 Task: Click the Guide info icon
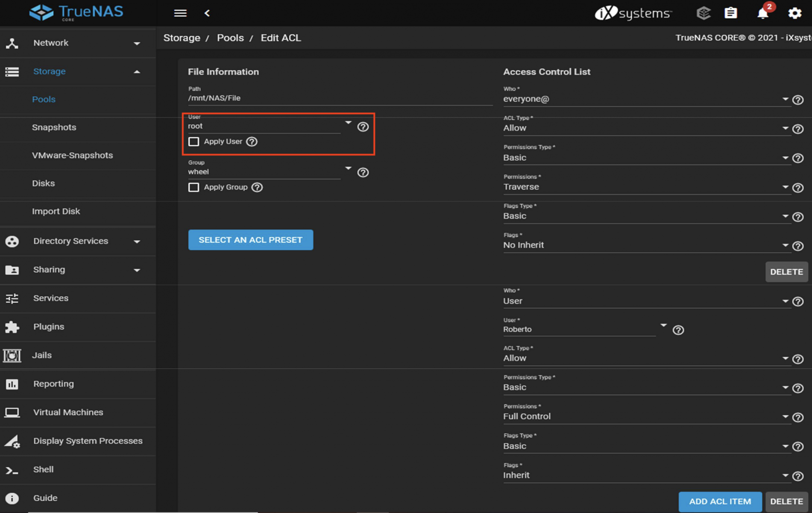point(12,498)
